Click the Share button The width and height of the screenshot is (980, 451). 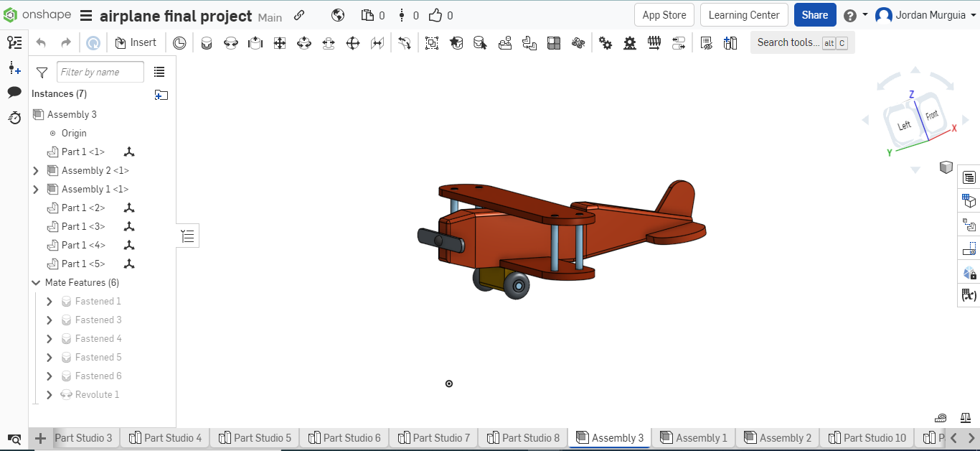(x=815, y=14)
